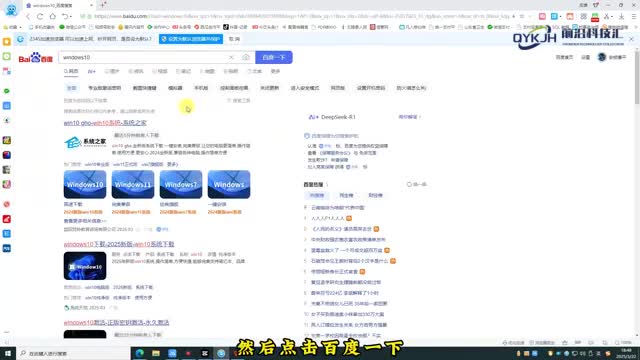Open Windows Start menu
Viewport: 640px width, 360px height.
8,353
